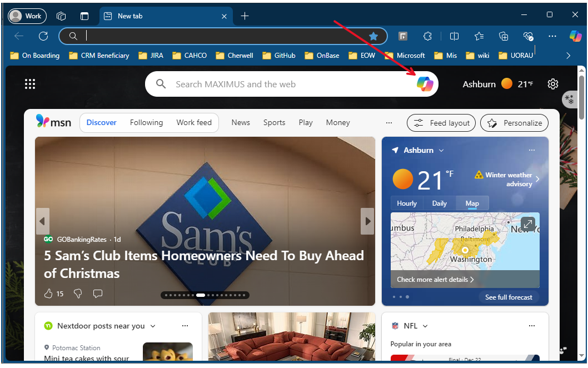Open the Play section
Screen dimensions: 588x368
click(306, 123)
